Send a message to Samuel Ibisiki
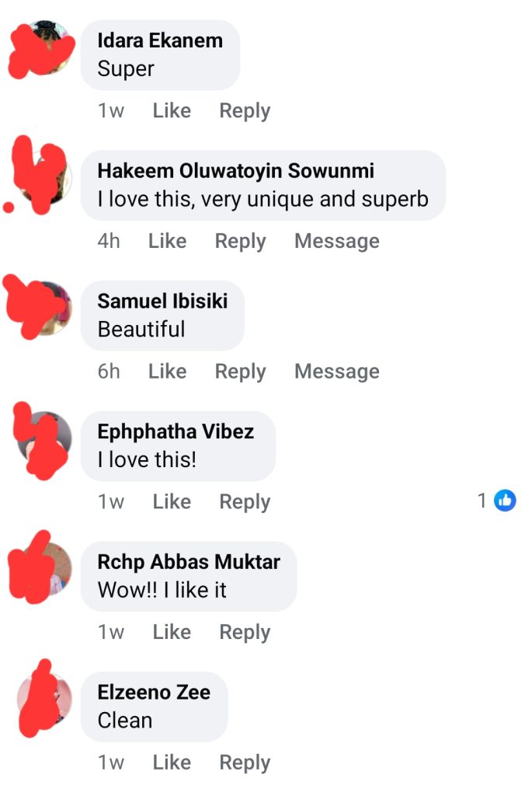 [336, 372]
